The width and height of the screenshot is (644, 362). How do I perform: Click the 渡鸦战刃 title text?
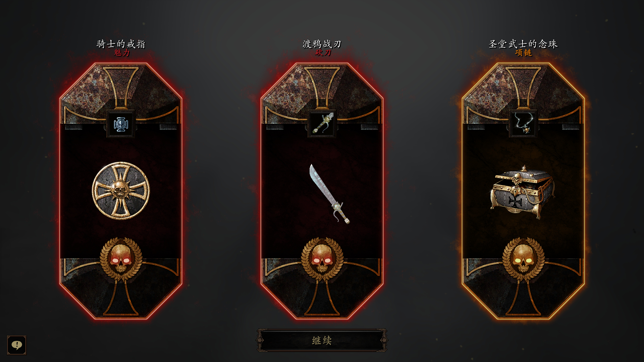tap(322, 44)
